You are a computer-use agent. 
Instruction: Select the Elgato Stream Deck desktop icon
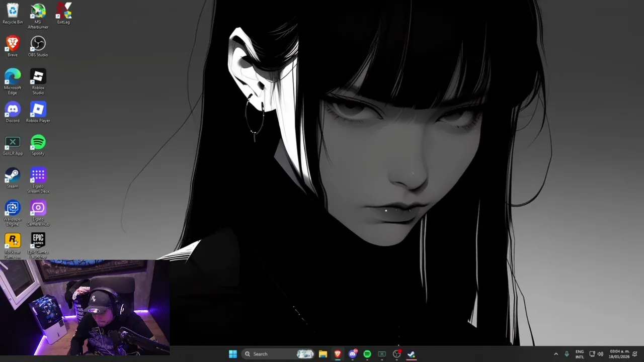tap(38, 180)
